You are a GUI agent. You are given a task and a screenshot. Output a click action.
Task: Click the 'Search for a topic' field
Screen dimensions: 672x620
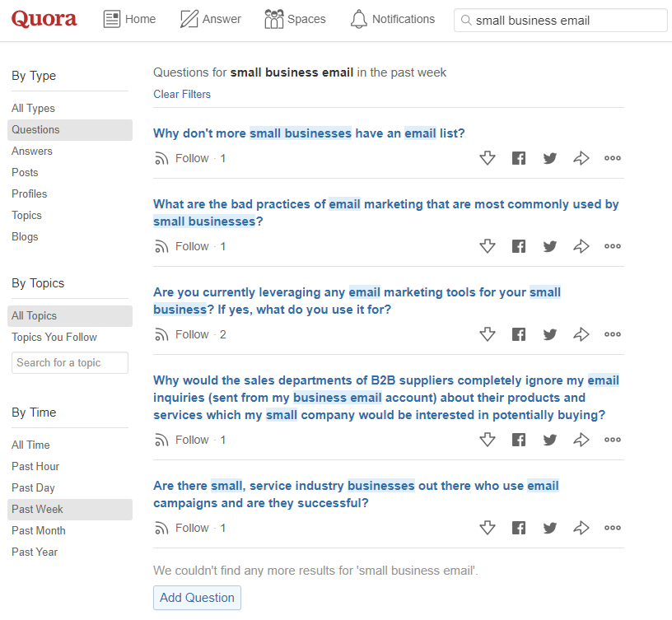point(70,362)
